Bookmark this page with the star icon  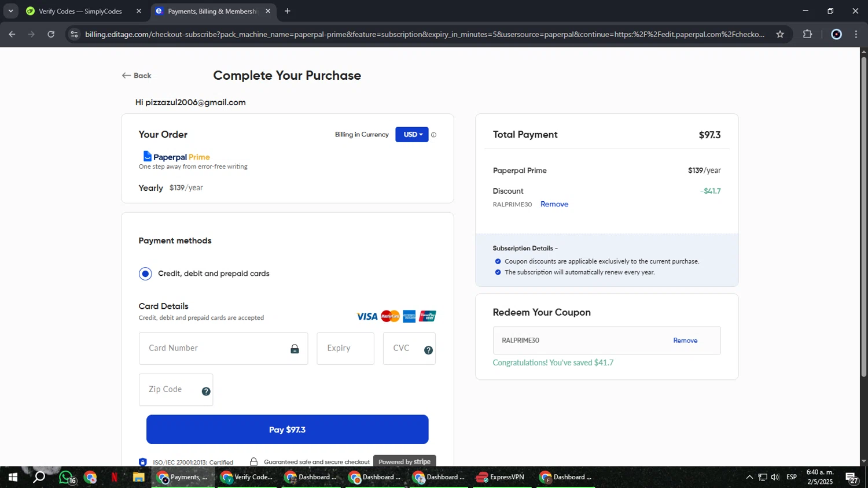[x=780, y=35]
